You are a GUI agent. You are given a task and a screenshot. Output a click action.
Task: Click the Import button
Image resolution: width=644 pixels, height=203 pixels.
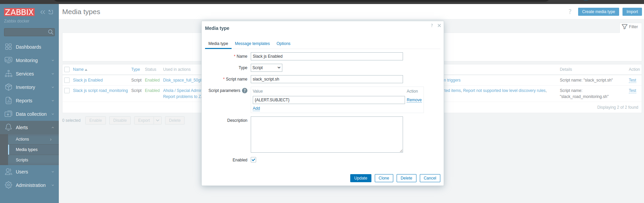[632, 12]
